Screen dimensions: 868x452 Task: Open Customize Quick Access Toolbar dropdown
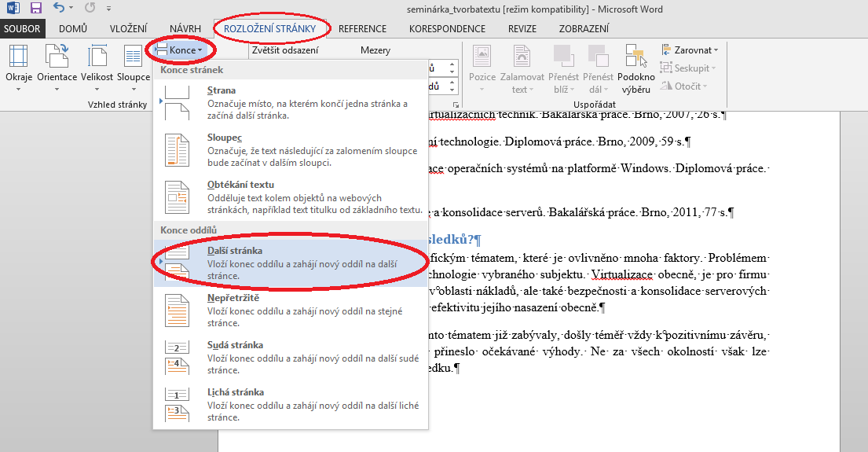pyautogui.click(x=109, y=9)
